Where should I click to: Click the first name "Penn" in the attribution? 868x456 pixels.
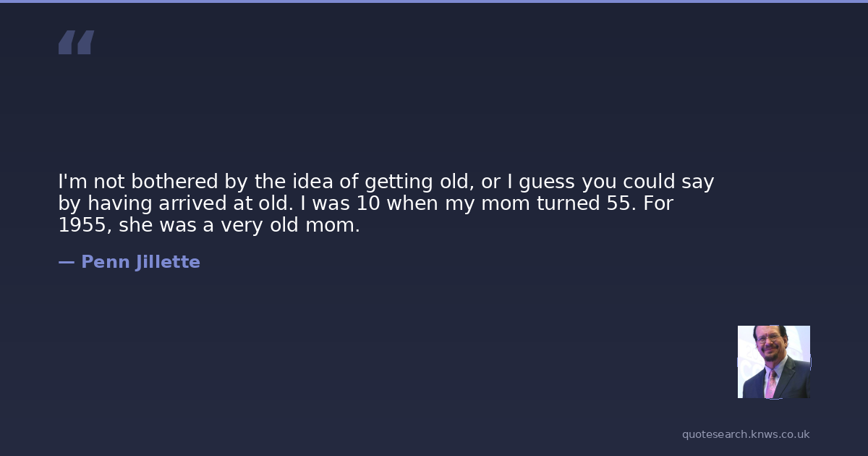(105, 262)
